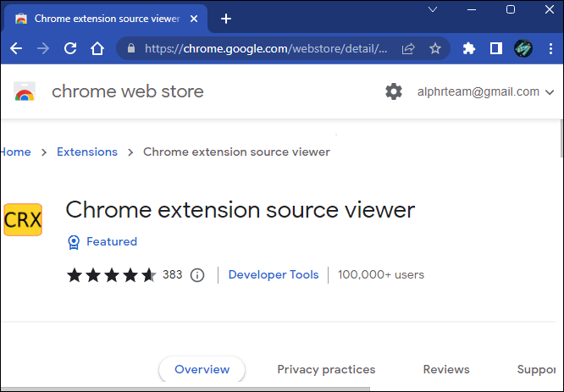Open a new browser tab

point(226,19)
